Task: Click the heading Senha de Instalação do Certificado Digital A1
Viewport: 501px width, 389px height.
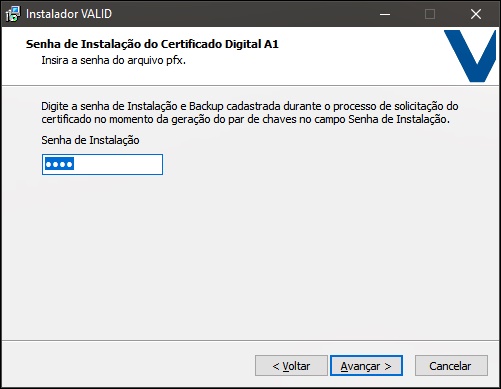Action: click(152, 44)
